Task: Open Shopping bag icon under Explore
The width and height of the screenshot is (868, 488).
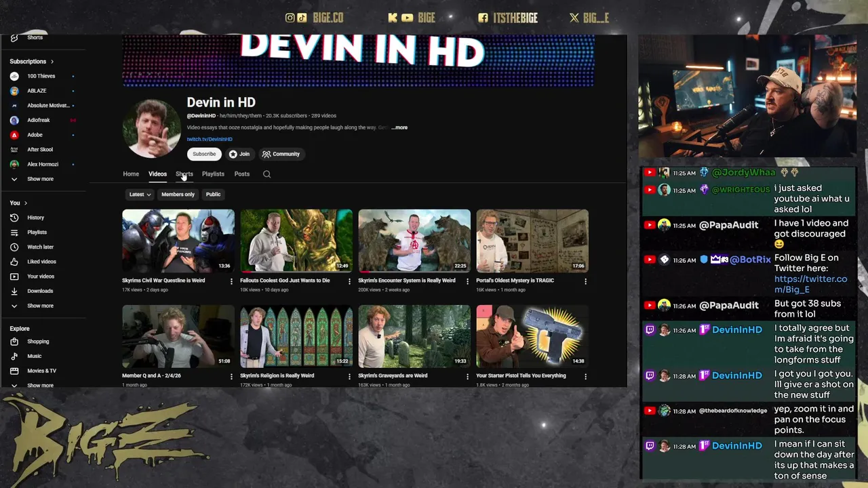Action: pos(14,342)
